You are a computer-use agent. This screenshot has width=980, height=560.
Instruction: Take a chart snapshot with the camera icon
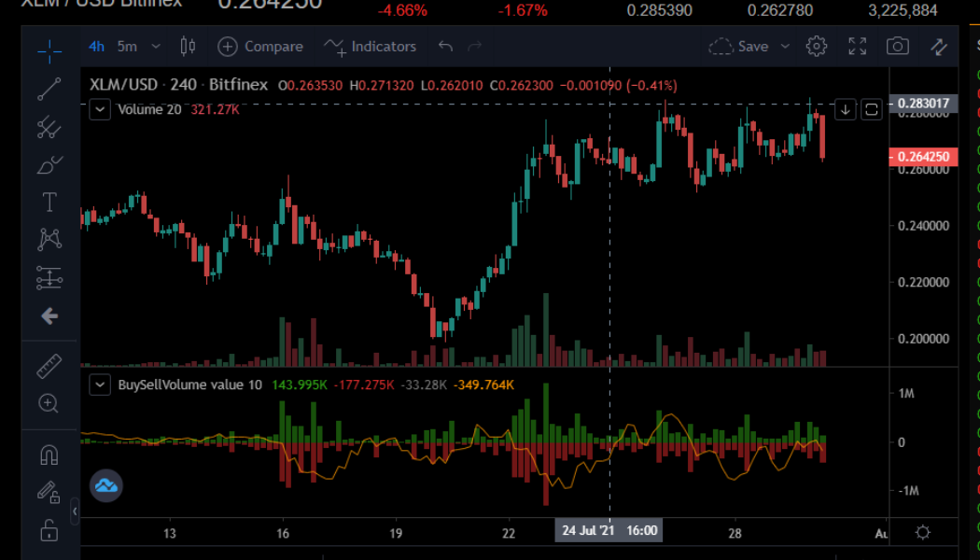(x=897, y=46)
